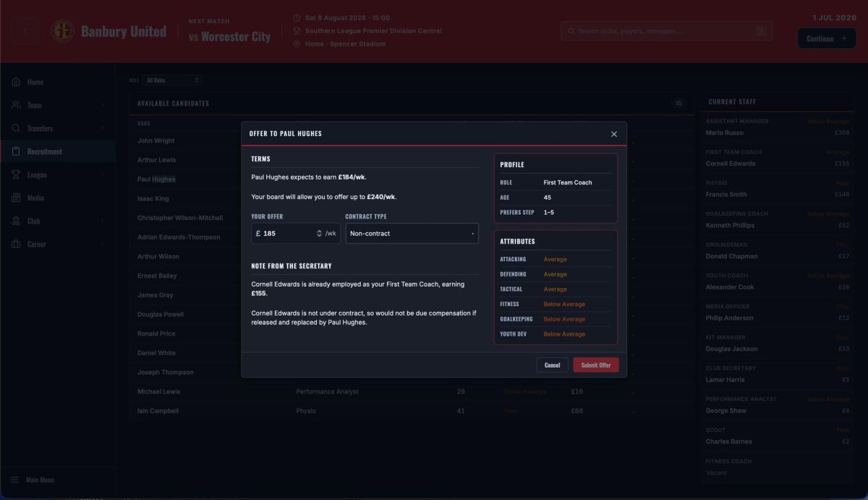Screen dimensions: 868x500
Task: Click the pound currency symbol in offer field
Action: 258,234
